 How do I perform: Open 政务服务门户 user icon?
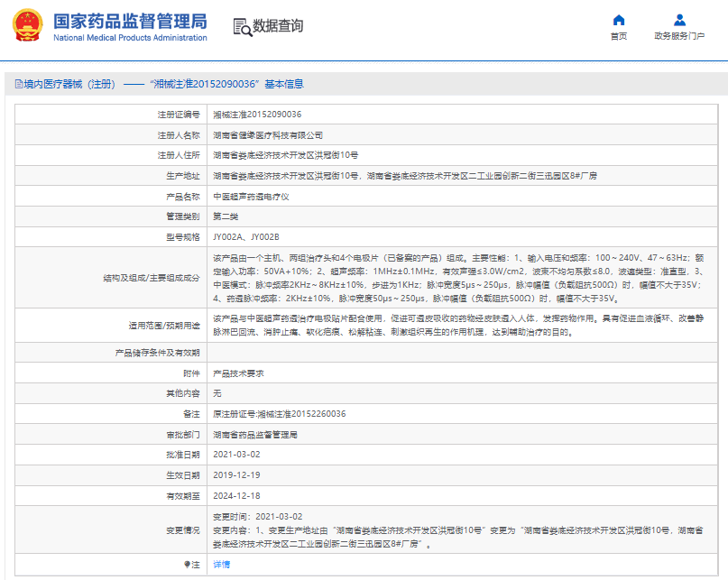coord(679,20)
